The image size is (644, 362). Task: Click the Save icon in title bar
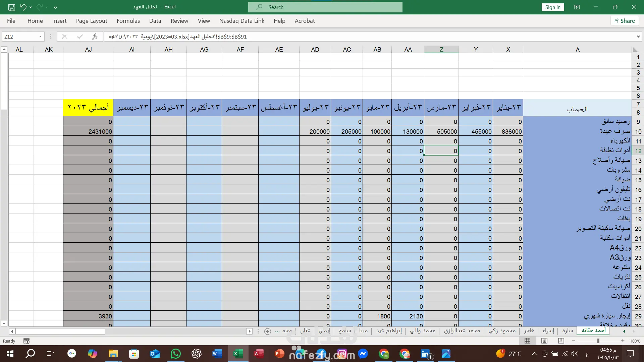click(11, 7)
